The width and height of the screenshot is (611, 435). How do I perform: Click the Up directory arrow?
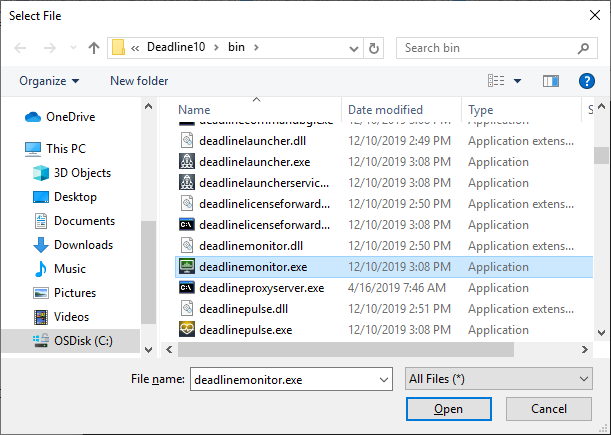pyautogui.click(x=94, y=47)
